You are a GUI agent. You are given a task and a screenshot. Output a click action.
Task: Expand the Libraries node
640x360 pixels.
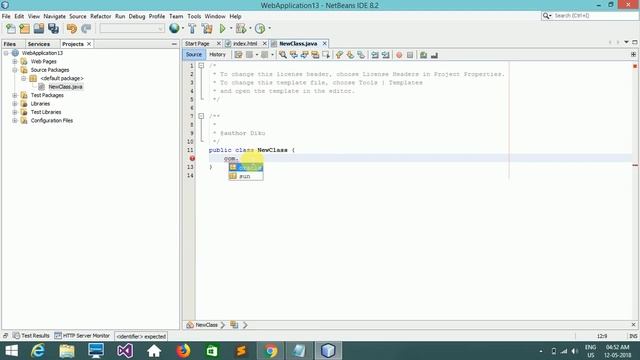[x=15, y=104]
